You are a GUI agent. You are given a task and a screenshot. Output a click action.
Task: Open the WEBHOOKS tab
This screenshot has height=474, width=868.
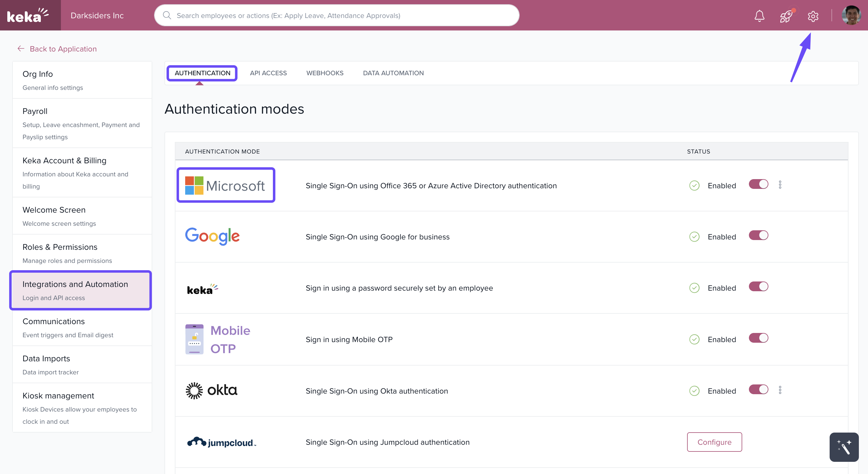click(x=324, y=73)
